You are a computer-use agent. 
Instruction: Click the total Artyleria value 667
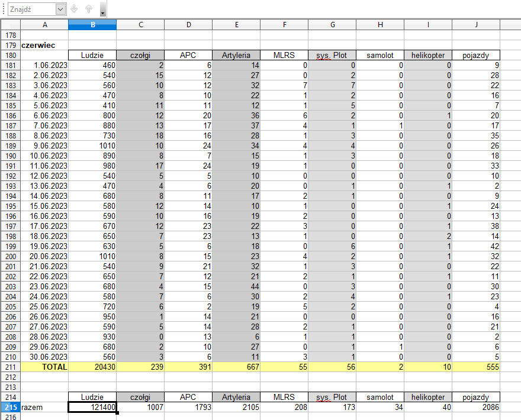click(x=236, y=367)
